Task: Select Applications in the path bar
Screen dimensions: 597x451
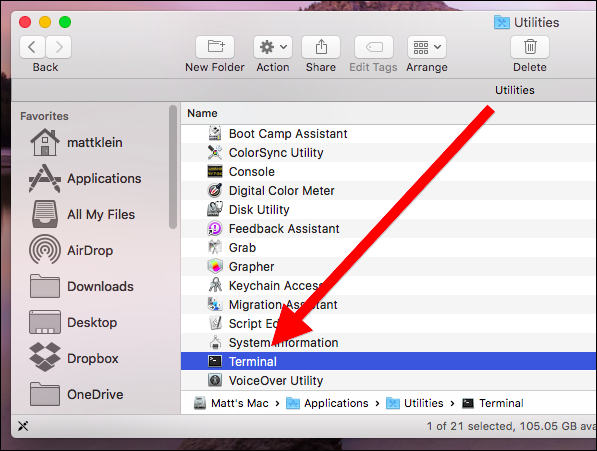Action: click(x=327, y=403)
